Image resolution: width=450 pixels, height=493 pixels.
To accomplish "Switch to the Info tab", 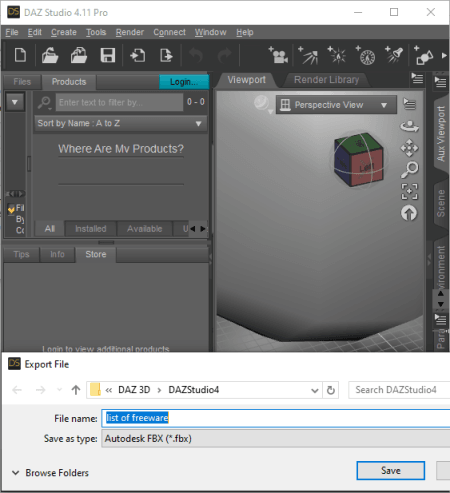I will point(57,254).
